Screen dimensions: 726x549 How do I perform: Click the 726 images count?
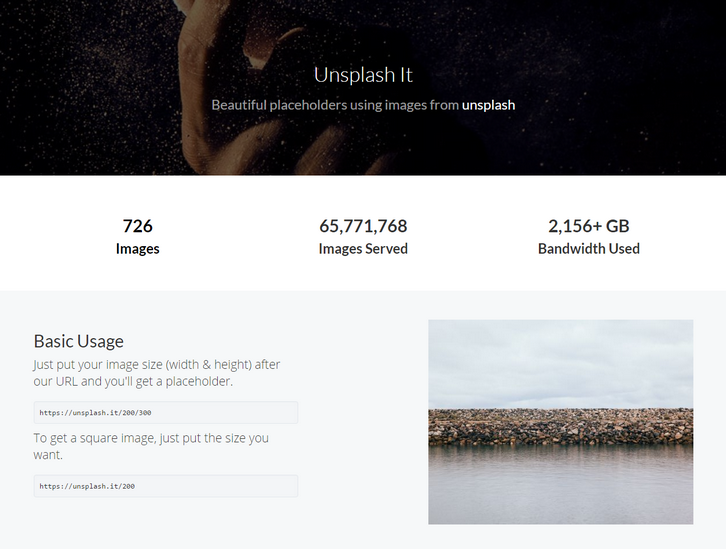[x=138, y=226]
